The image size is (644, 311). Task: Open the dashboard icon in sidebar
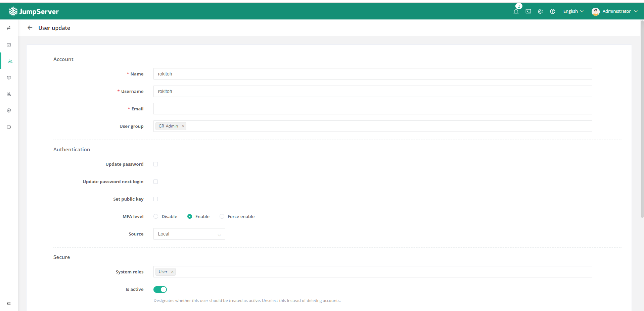pos(9,45)
